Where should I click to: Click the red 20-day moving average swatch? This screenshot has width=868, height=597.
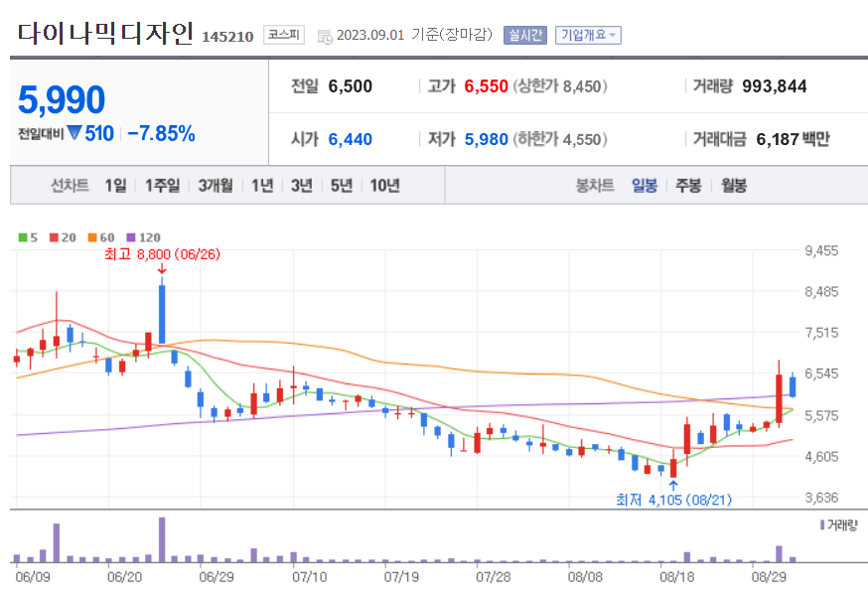click(x=54, y=237)
